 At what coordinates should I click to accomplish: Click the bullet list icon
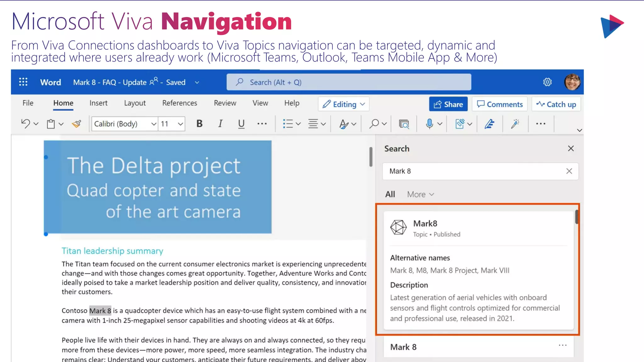(287, 124)
